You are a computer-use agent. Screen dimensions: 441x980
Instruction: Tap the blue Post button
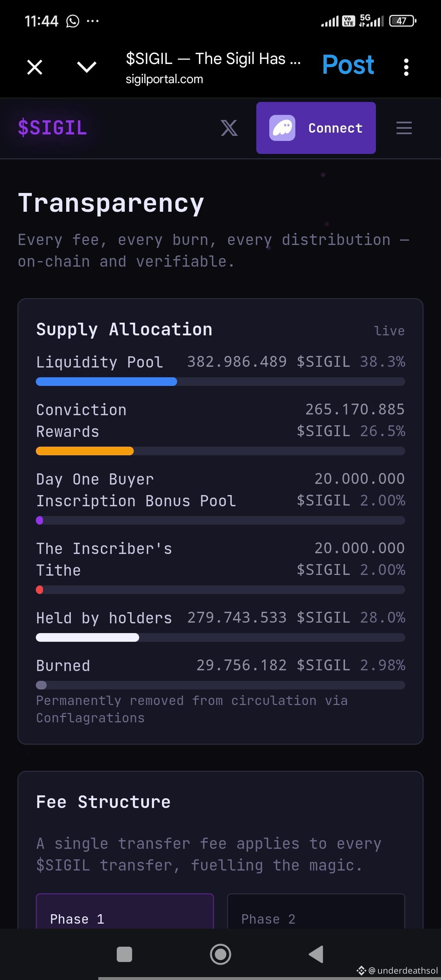(348, 65)
